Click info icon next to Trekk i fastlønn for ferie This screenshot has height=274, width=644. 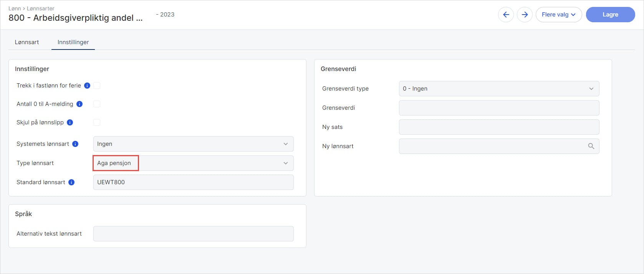[x=87, y=86]
